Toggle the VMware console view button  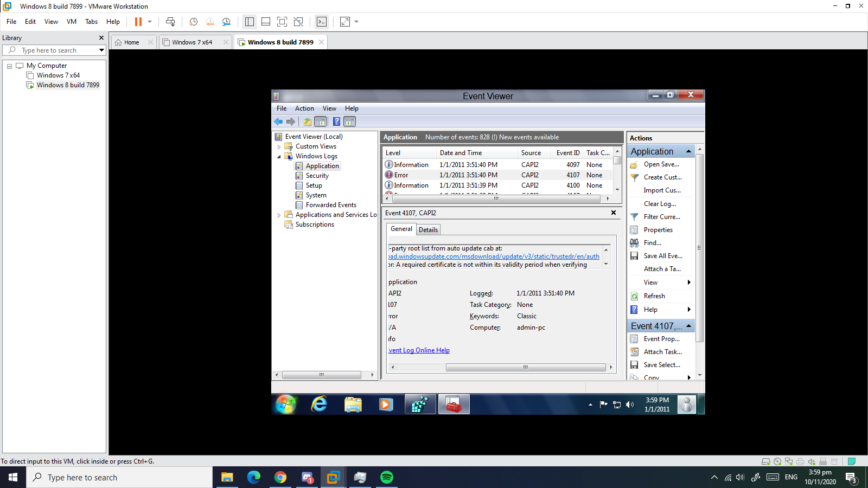click(322, 22)
